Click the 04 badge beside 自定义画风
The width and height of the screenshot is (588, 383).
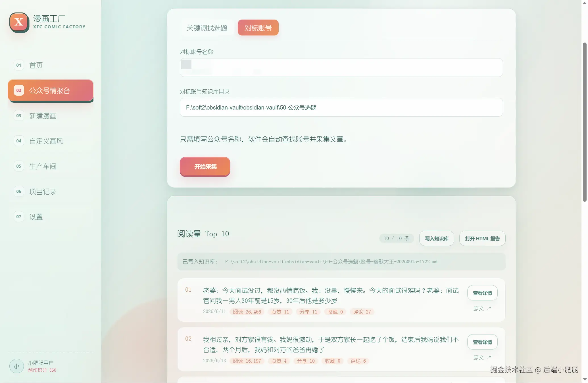[x=19, y=141]
